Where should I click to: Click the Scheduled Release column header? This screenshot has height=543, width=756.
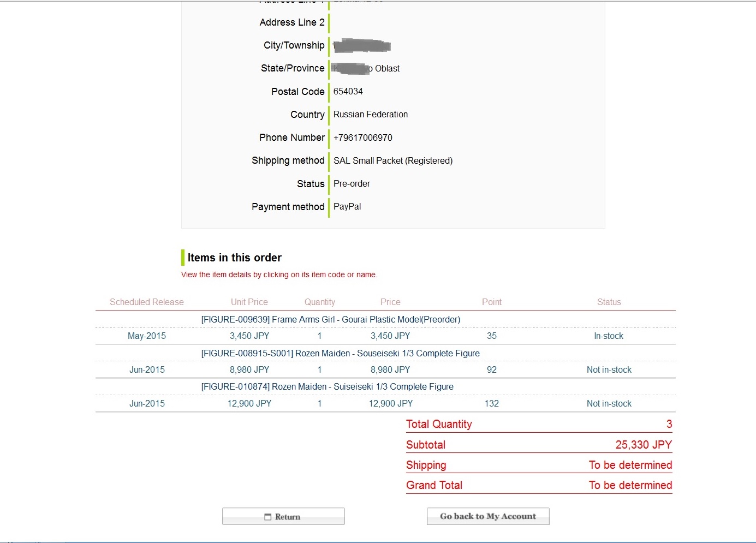[147, 302]
